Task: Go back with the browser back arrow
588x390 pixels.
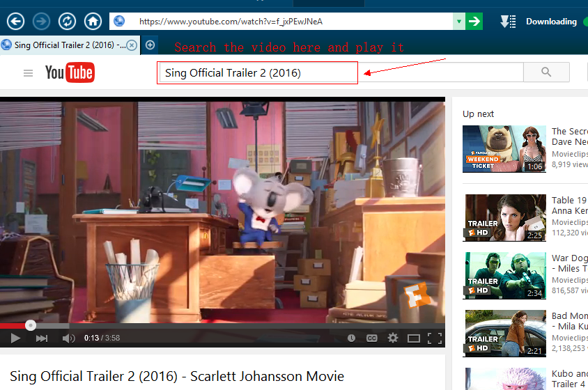Action: click(15, 22)
